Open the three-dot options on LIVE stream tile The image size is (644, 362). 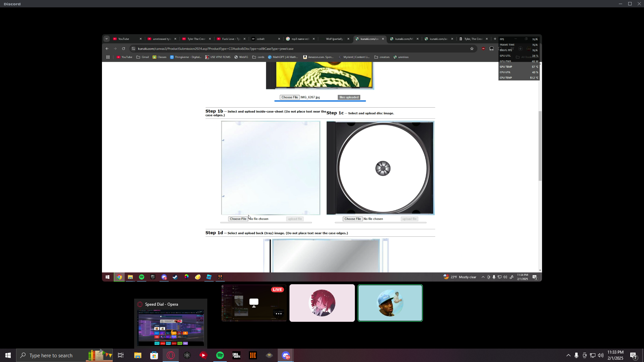278,314
